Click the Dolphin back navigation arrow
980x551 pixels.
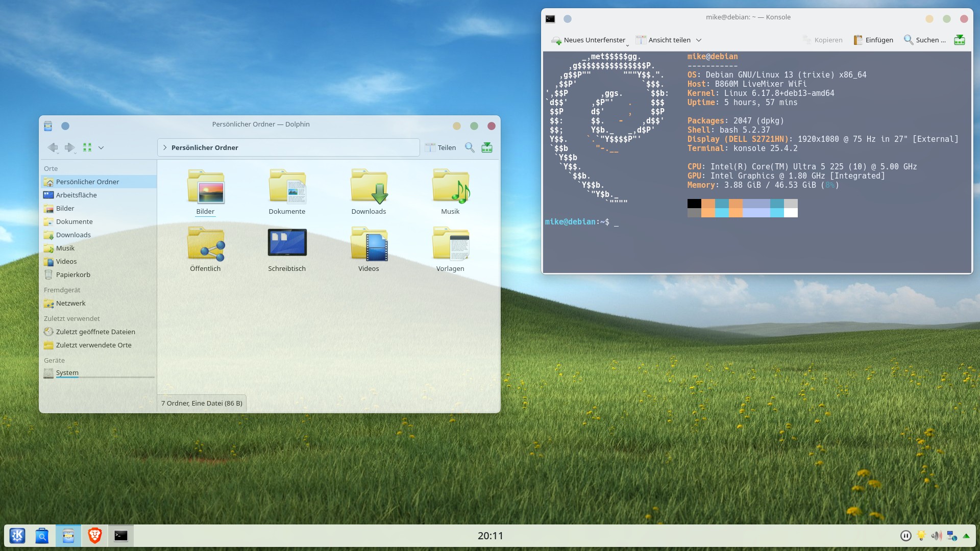53,147
